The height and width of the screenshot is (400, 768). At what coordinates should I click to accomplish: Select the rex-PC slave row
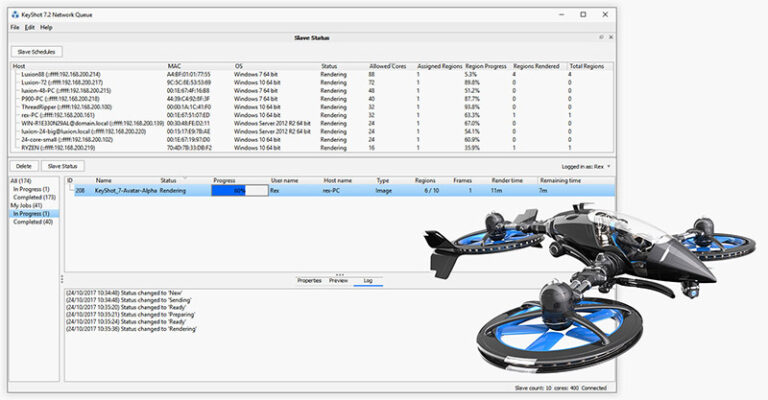(x=312, y=115)
